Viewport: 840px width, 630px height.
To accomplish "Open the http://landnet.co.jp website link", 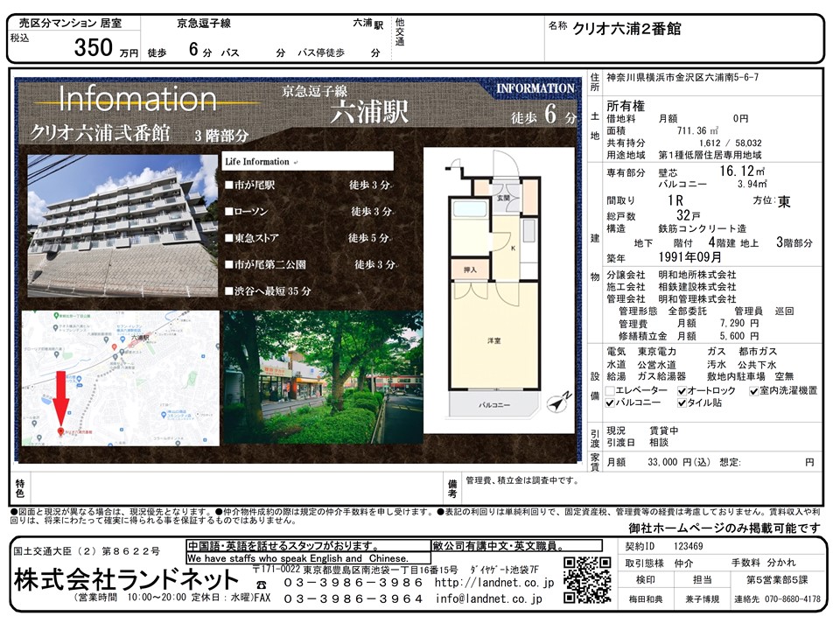I will [x=493, y=583].
